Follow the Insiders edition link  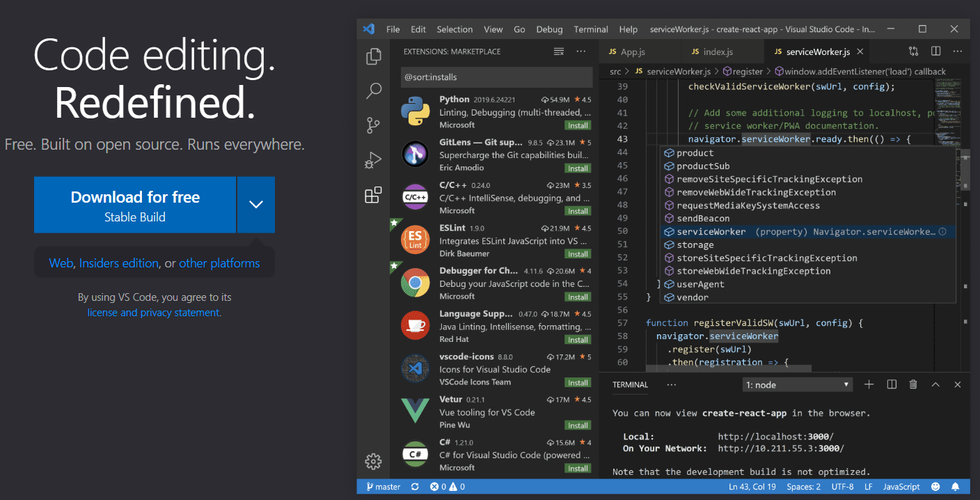[x=119, y=263]
